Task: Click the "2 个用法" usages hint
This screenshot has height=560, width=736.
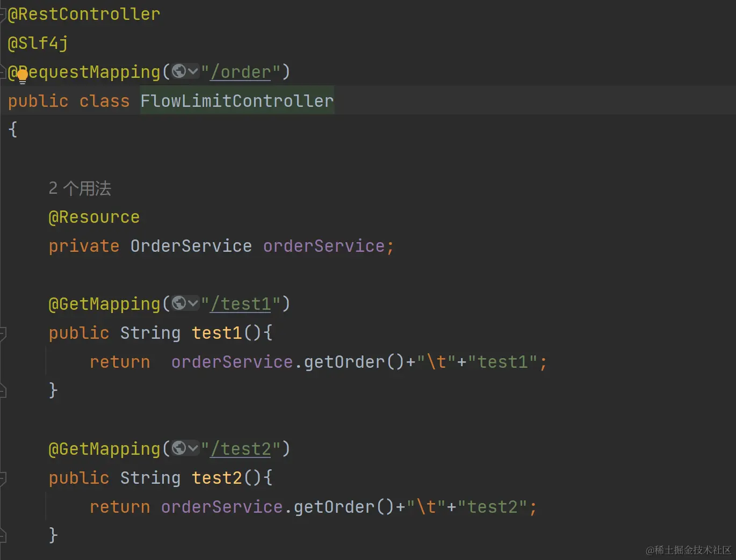Action: point(80,188)
